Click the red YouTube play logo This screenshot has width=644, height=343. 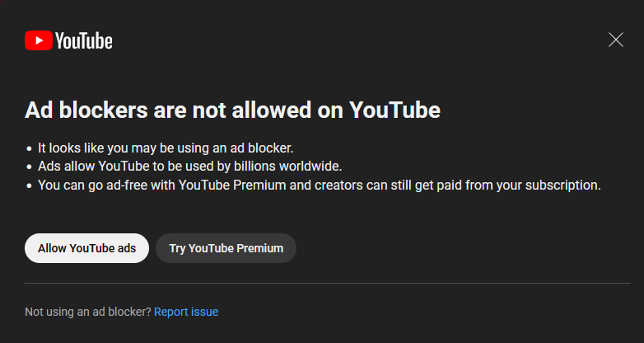coord(39,40)
